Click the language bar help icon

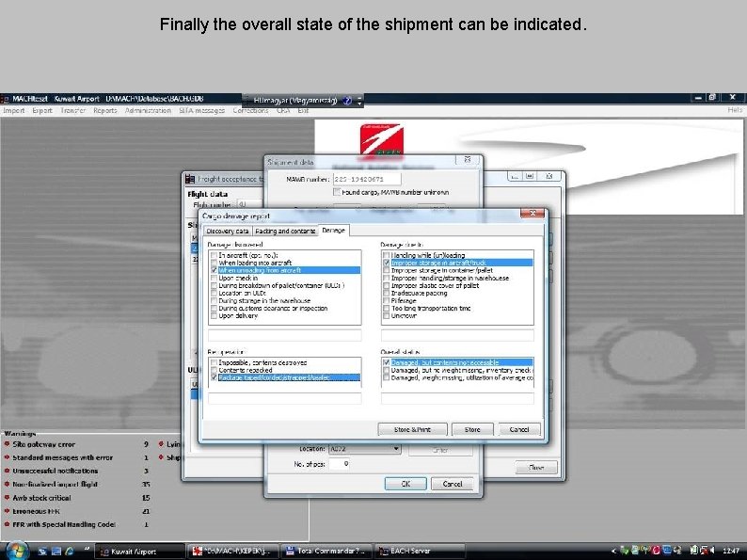[x=347, y=100]
